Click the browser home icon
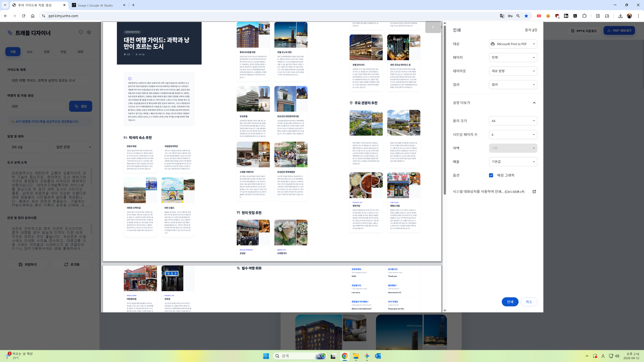 [x=33, y=16]
